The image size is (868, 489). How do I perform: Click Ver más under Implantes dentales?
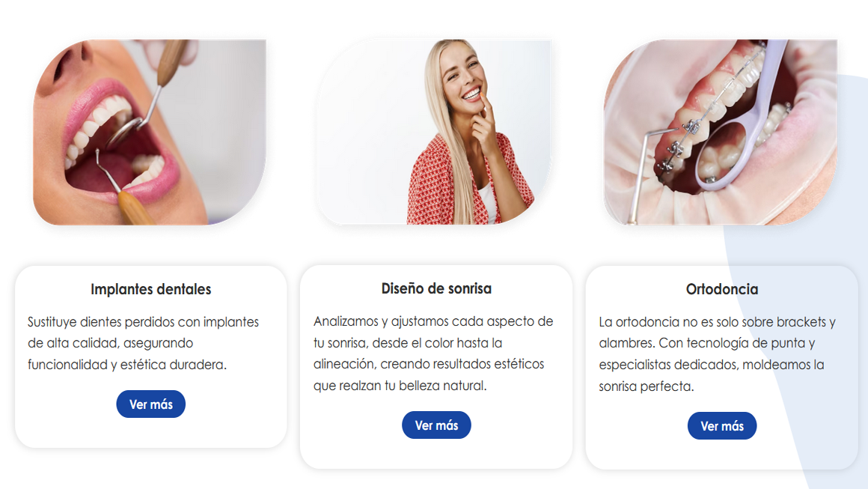150,404
